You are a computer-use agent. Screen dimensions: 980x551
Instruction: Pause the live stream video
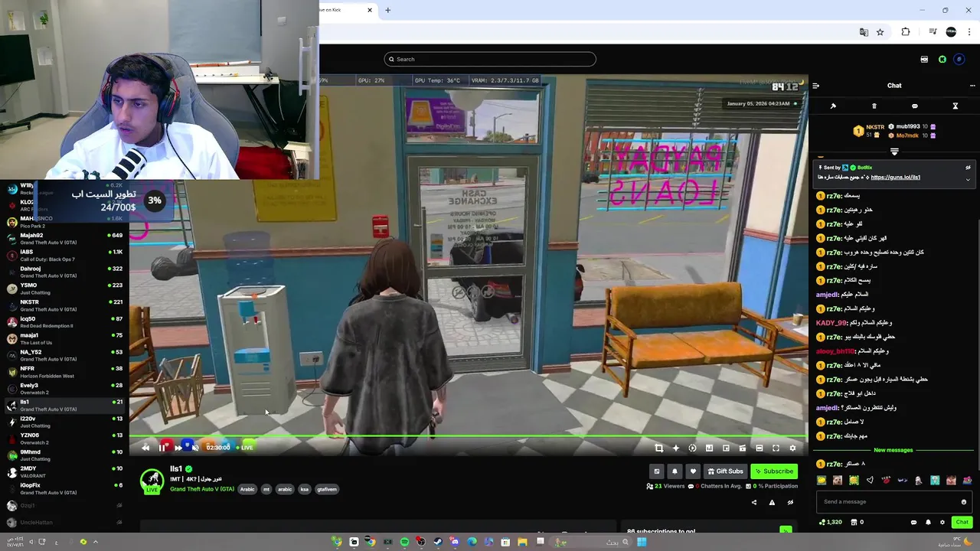point(162,448)
